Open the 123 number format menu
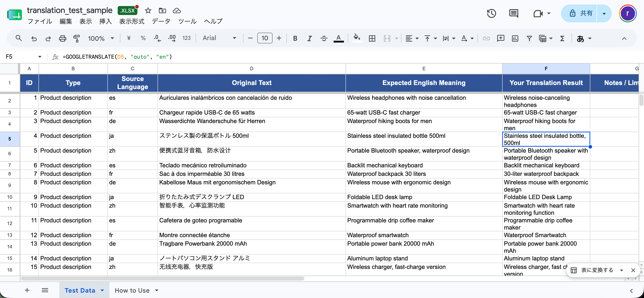This screenshot has width=644, height=298. click(186, 38)
